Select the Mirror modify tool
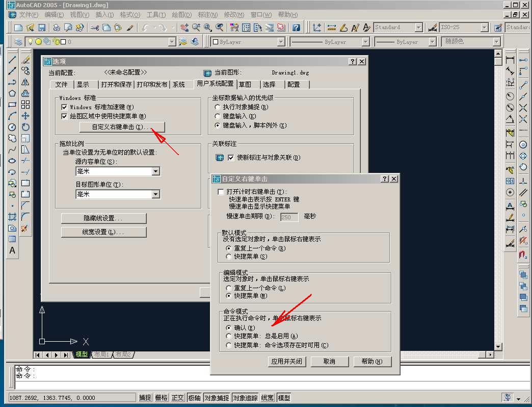 pos(25,82)
